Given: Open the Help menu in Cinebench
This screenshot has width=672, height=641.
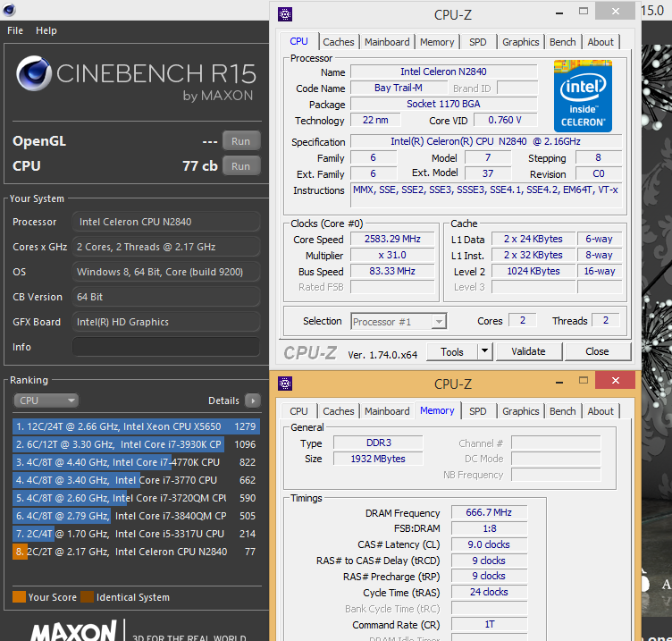Looking at the screenshot, I should coord(46,30).
